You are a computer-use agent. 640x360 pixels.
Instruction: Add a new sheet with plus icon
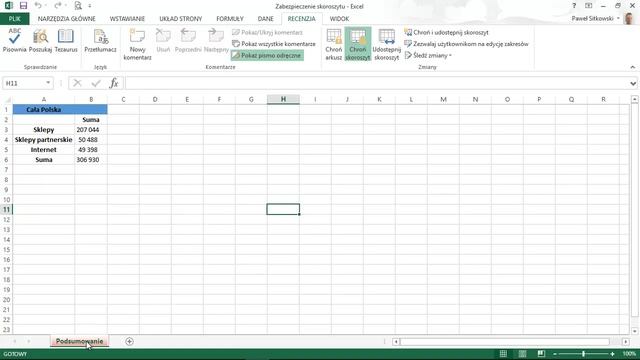[129, 341]
